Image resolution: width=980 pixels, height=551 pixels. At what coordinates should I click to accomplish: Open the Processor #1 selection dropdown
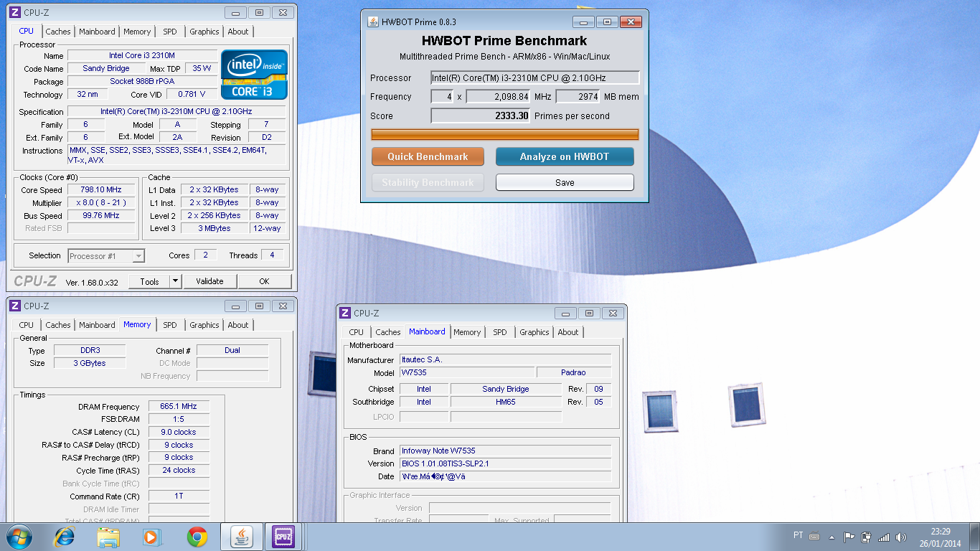point(106,256)
